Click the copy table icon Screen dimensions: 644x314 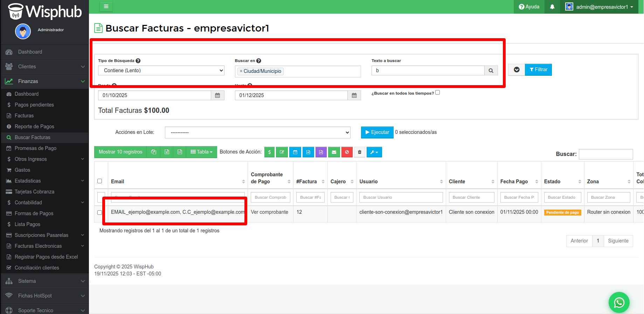(153, 152)
